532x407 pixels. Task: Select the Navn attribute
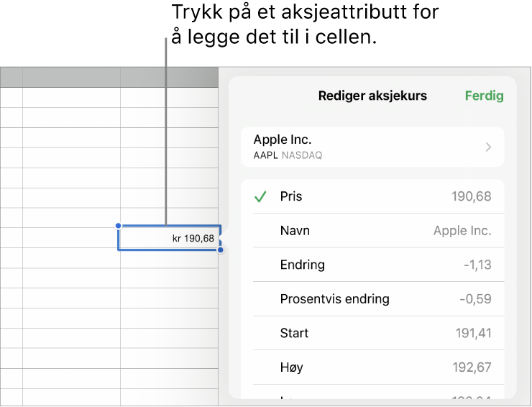click(372, 231)
